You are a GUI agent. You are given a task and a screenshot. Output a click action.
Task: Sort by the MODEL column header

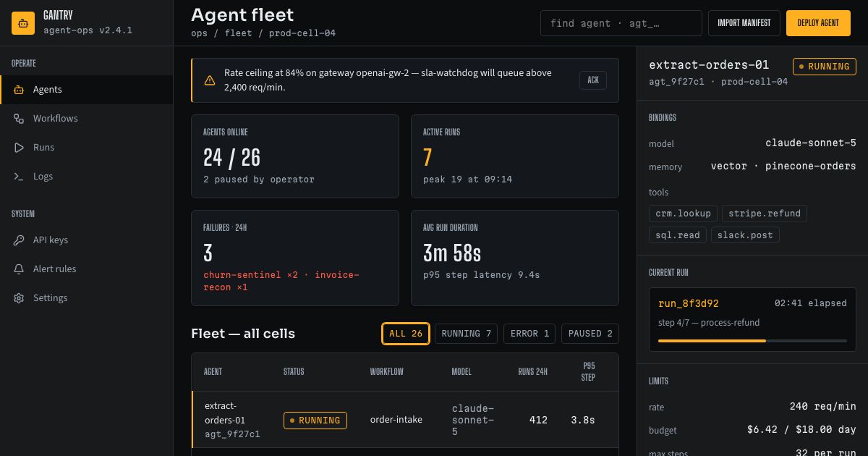point(461,372)
